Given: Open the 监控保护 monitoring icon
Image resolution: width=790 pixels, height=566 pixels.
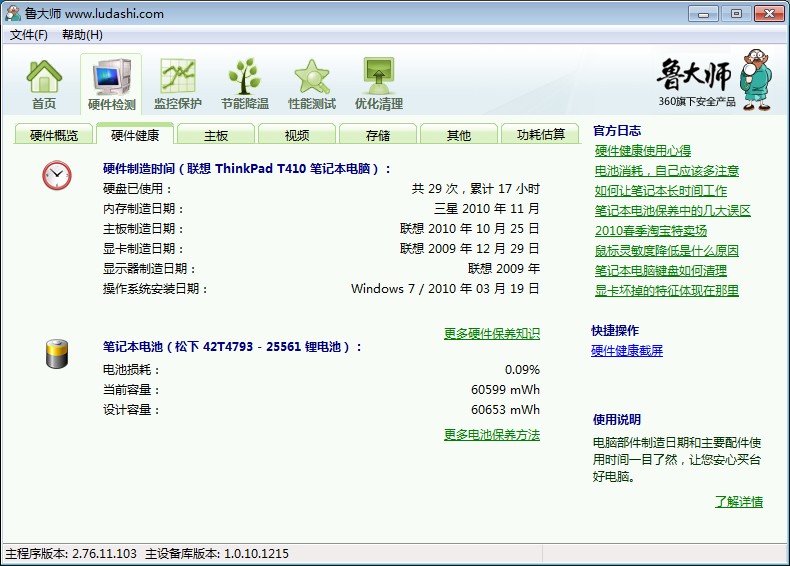Looking at the screenshot, I should click(x=178, y=84).
